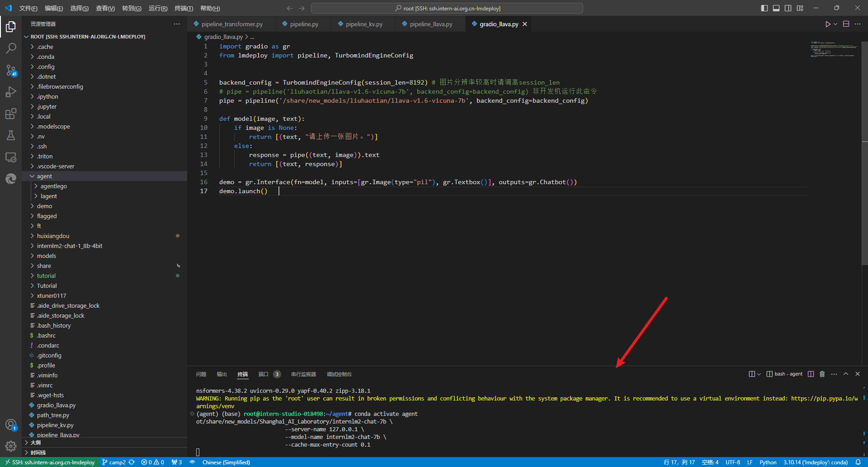This screenshot has width=868, height=467.
Task: Open Source Control view with 41 changes
Action: (x=11, y=70)
